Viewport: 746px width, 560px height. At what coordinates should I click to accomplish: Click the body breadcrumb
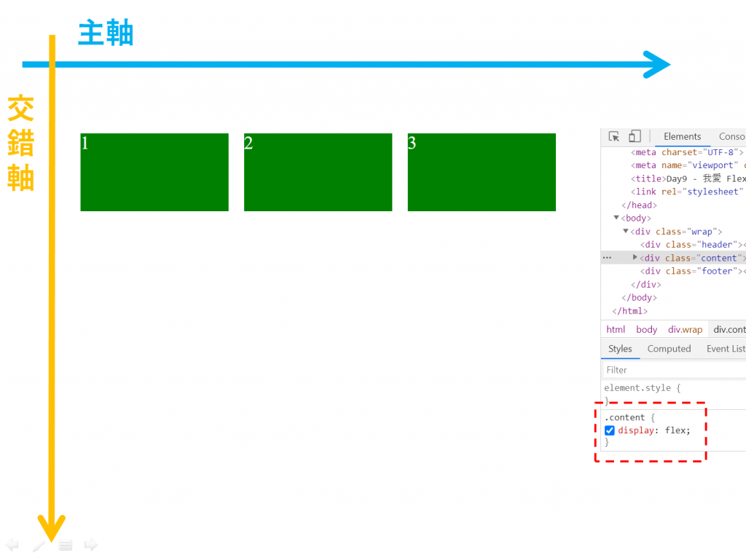pyautogui.click(x=647, y=329)
